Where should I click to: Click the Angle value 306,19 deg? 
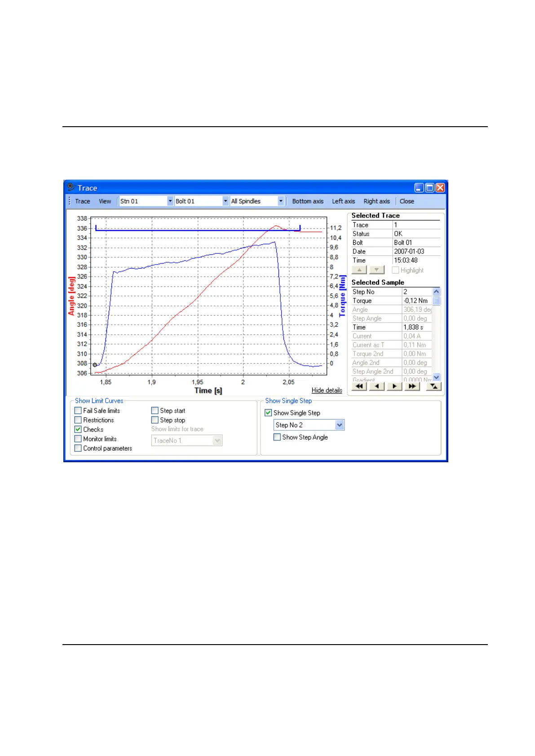point(417,309)
